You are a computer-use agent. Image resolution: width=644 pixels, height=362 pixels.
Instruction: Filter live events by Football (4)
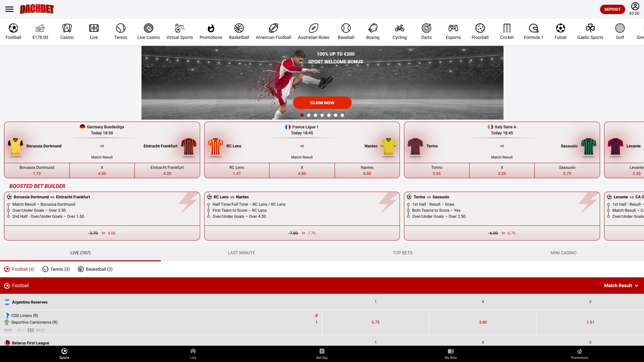click(19, 269)
